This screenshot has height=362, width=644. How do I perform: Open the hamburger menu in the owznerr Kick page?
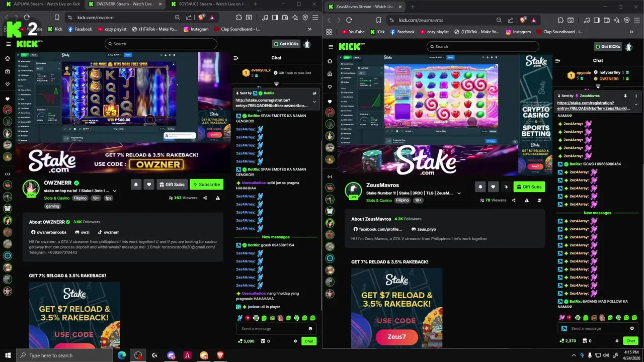pos(8,44)
